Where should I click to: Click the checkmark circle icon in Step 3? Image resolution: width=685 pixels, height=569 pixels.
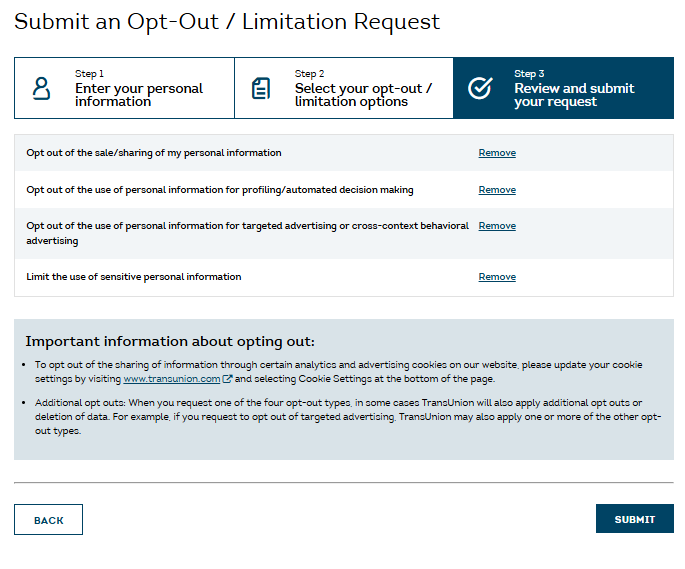[x=480, y=88]
